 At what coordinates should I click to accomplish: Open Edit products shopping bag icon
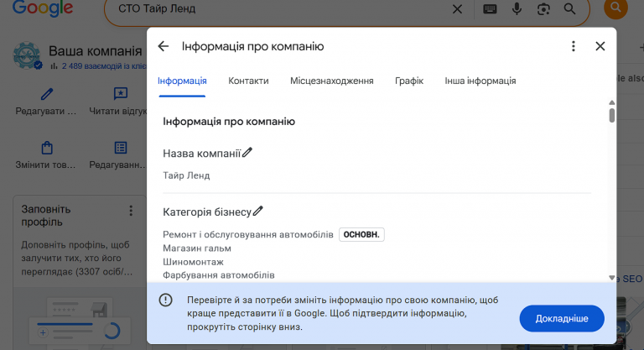(x=47, y=148)
